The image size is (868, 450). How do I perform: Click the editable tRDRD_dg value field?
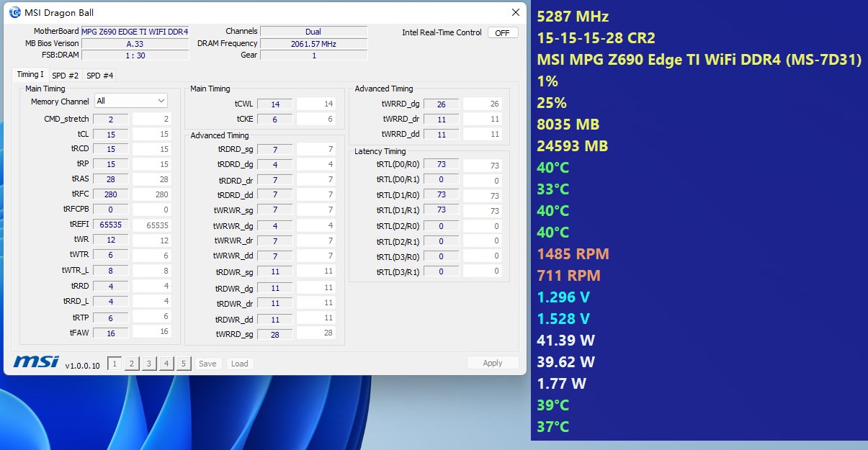[316, 164]
